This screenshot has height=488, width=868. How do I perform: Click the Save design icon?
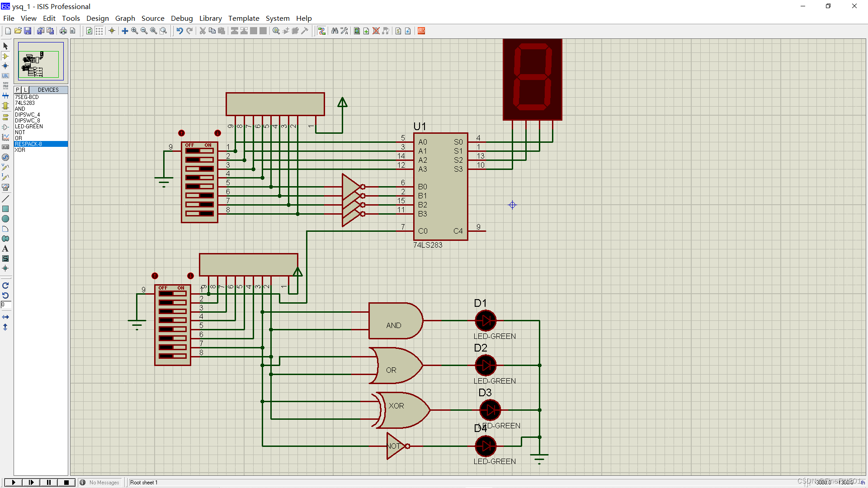(28, 31)
